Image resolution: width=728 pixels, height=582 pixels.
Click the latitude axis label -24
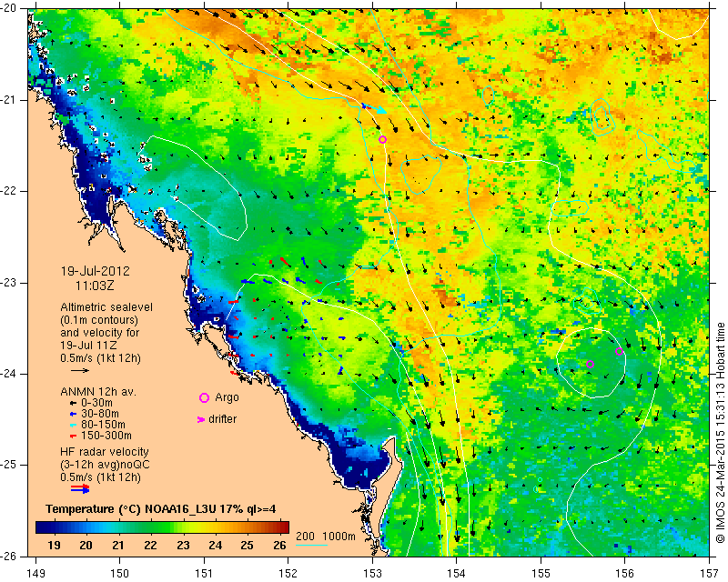(x=10, y=374)
